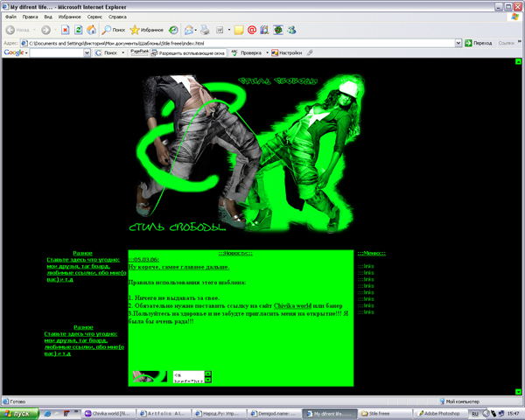Click the :::05.03.06: date link
525x420 pixels.
click(x=143, y=260)
